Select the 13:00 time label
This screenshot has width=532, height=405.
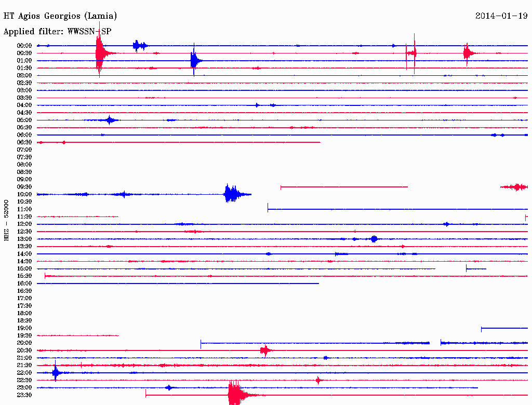coord(24,239)
